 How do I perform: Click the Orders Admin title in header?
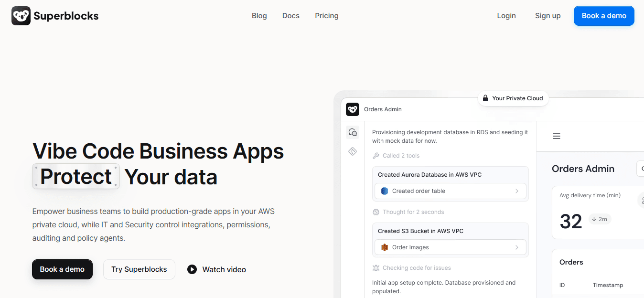pyautogui.click(x=383, y=109)
